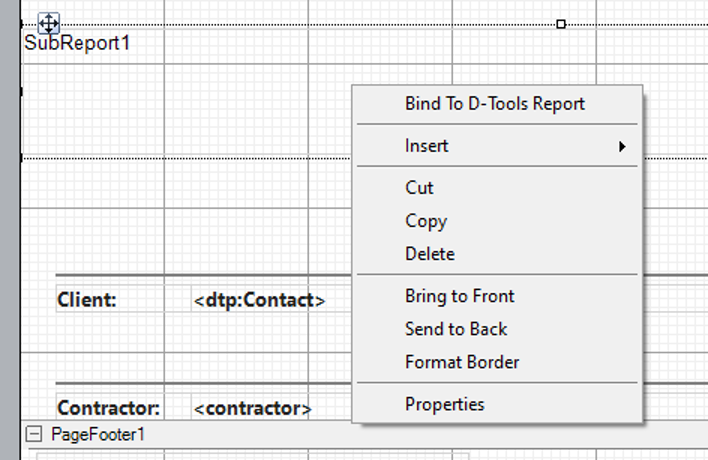Choose Bind To D-Tools Report
The image size is (708, 460).
497,104
